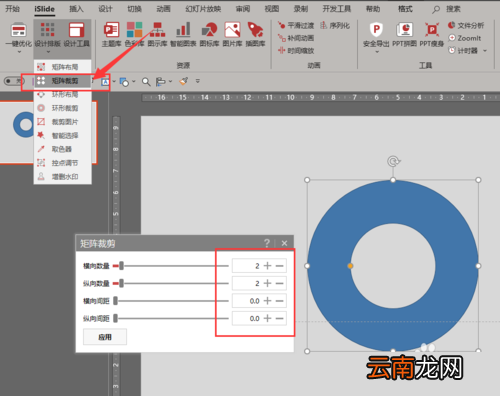Expand the shapes dropdown arrow
This screenshot has height=396, width=500.
(x=134, y=81)
